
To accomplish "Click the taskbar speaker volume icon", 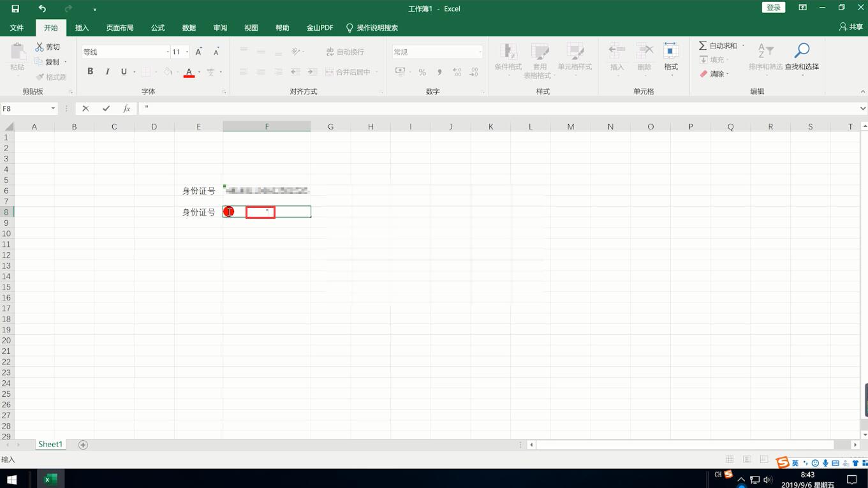I will click(x=768, y=480).
